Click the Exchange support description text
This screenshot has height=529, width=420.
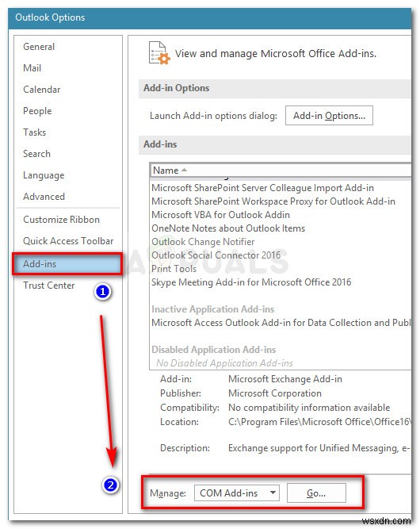[319, 448]
